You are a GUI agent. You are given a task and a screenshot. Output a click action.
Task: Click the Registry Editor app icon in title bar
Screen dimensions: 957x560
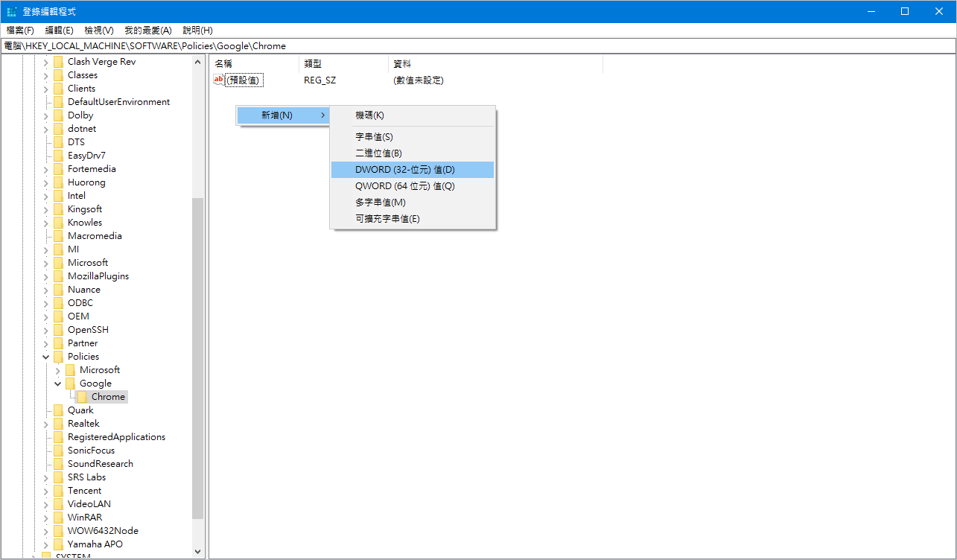pyautogui.click(x=12, y=11)
